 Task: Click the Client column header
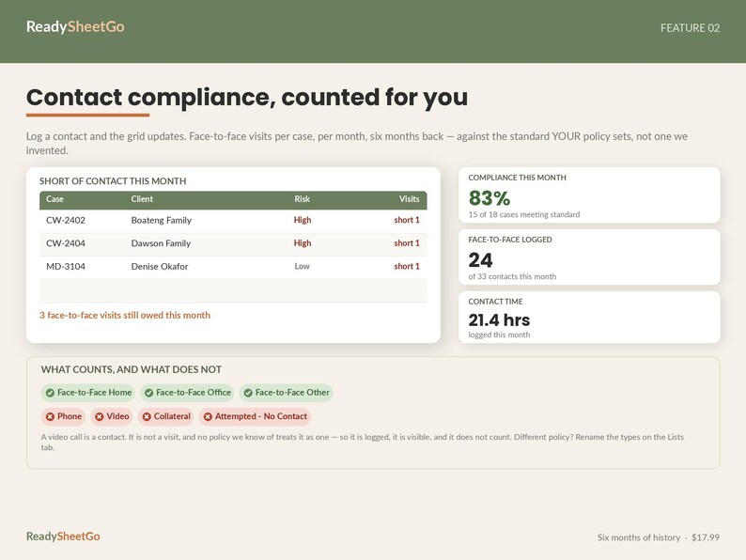(x=142, y=199)
